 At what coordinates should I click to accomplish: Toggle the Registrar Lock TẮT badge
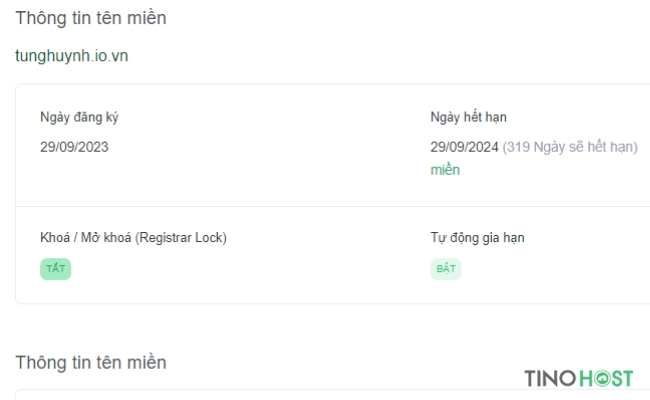pyautogui.click(x=56, y=269)
